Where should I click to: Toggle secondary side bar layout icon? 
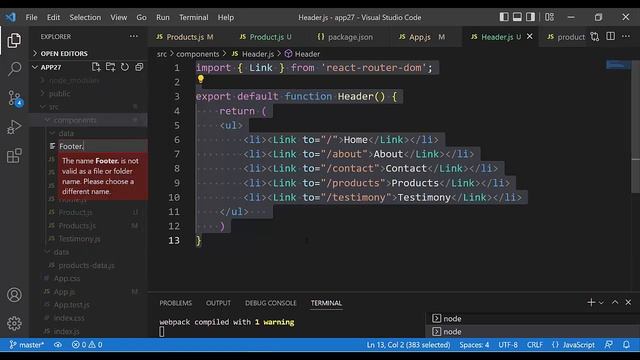coord(530,17)
